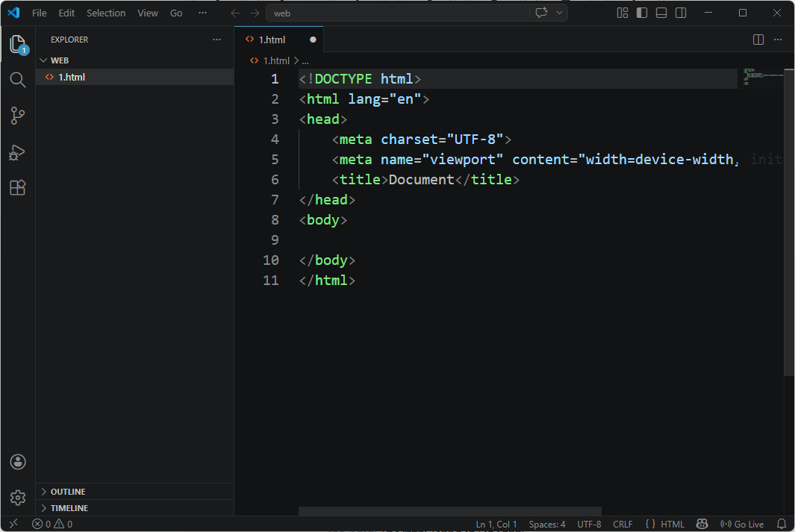Click the split editor right icon
795x532 pixels.
pos(758,40)
